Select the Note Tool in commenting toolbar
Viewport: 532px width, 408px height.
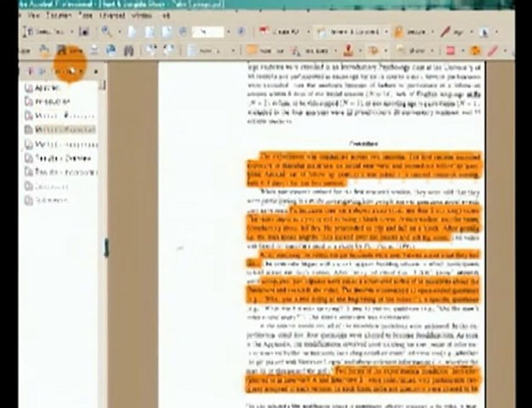point(266,50)
